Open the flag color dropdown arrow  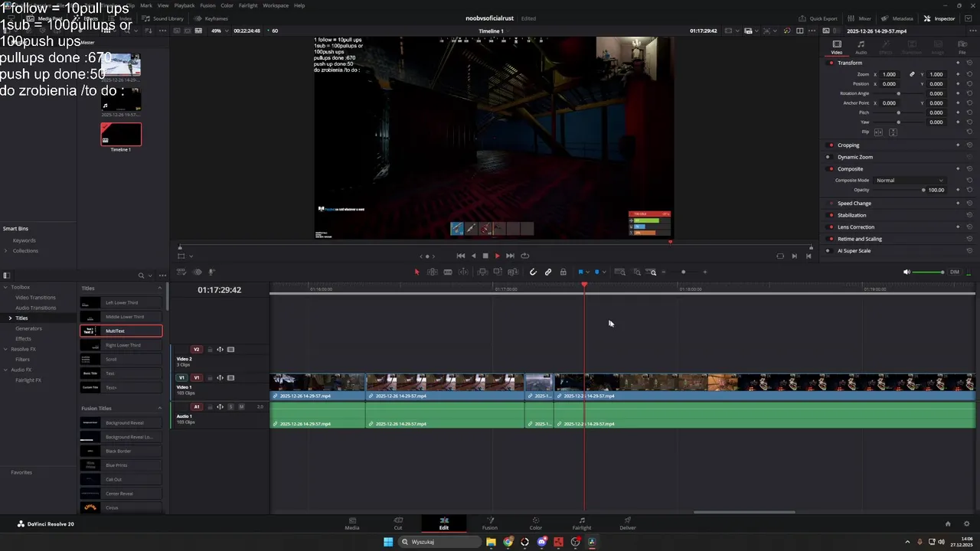pos(587,272)
